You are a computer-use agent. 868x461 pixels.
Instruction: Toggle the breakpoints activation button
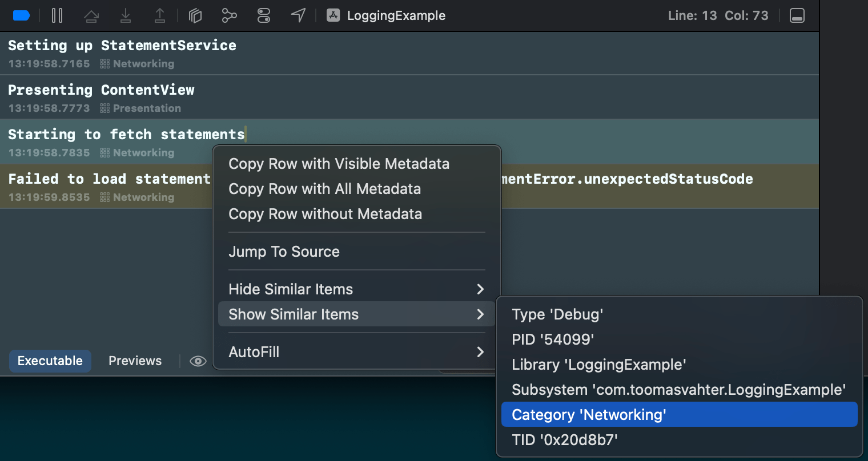(21, 15)
